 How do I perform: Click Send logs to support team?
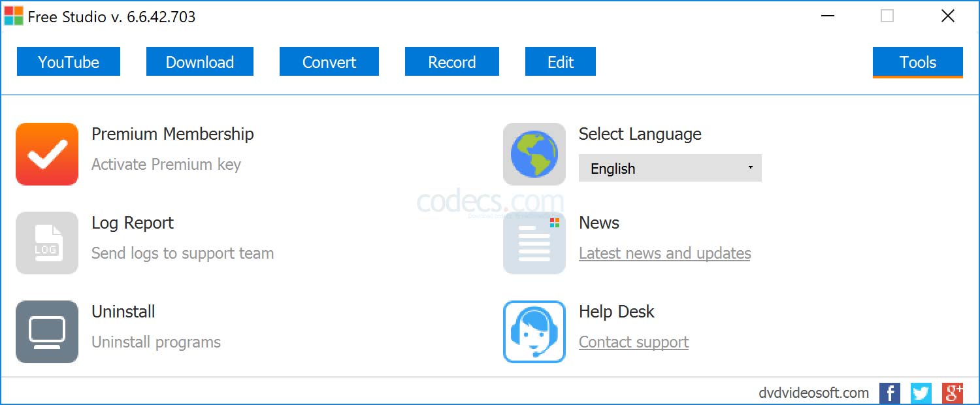pyautogui.click(x=182, y=253)
